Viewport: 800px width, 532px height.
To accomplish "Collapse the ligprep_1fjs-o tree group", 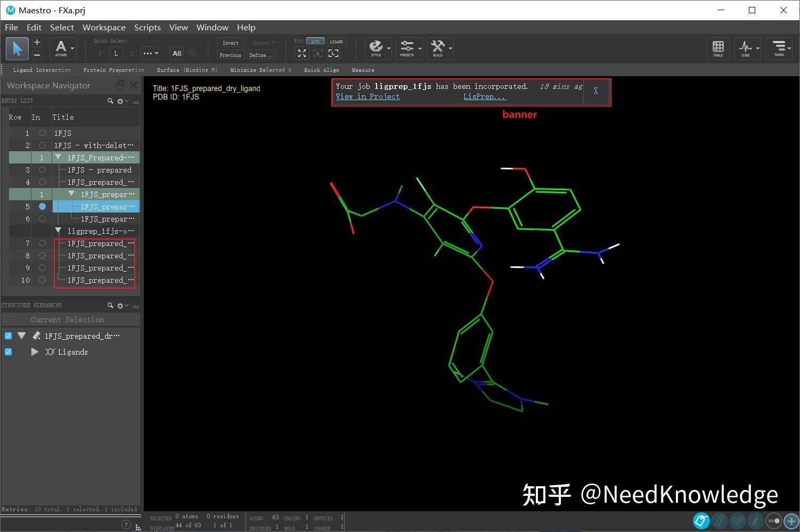I will [x=58, y=231].
